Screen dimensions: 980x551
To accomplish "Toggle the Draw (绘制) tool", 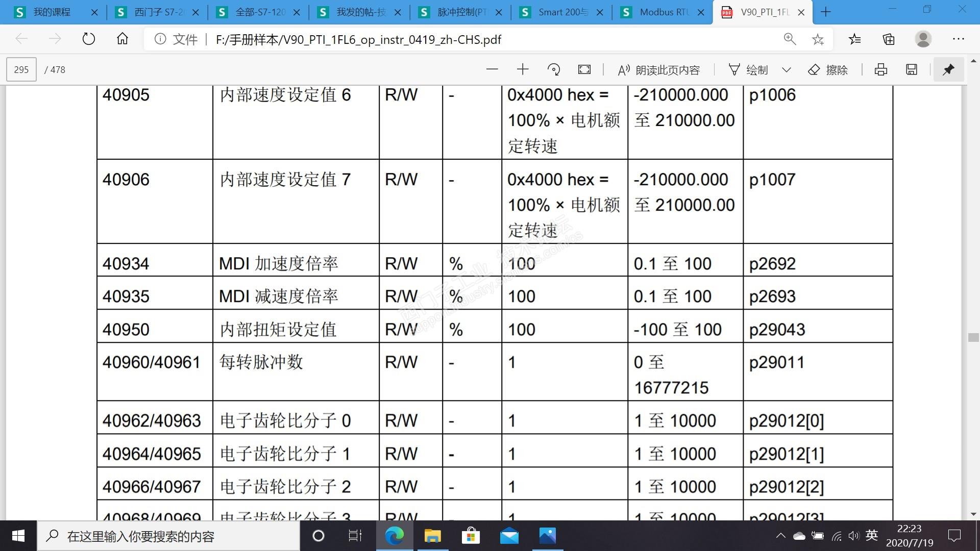I will pos(748,70).
